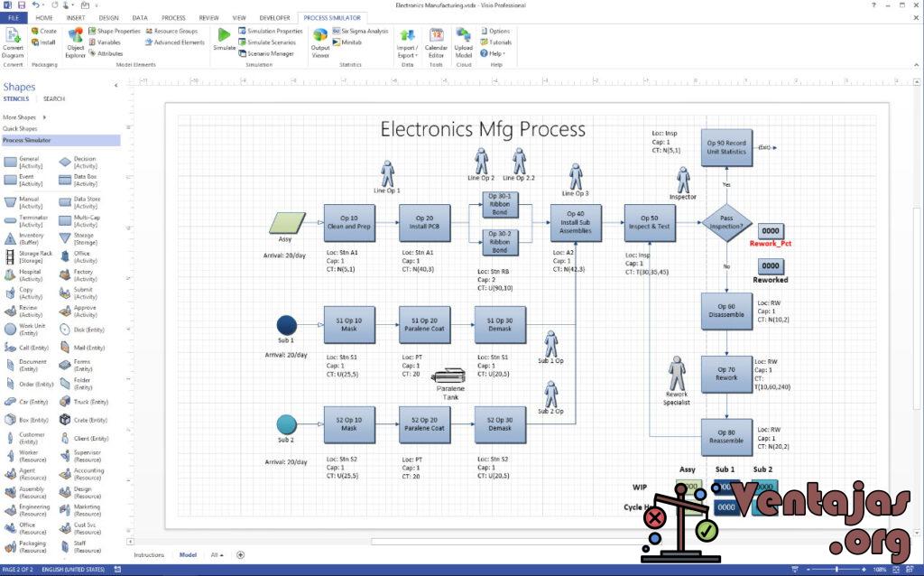Viewport: 924px width, 576px height.
Task: Click the Paralene Tank printer shape
Action: [x=448, y=375]
